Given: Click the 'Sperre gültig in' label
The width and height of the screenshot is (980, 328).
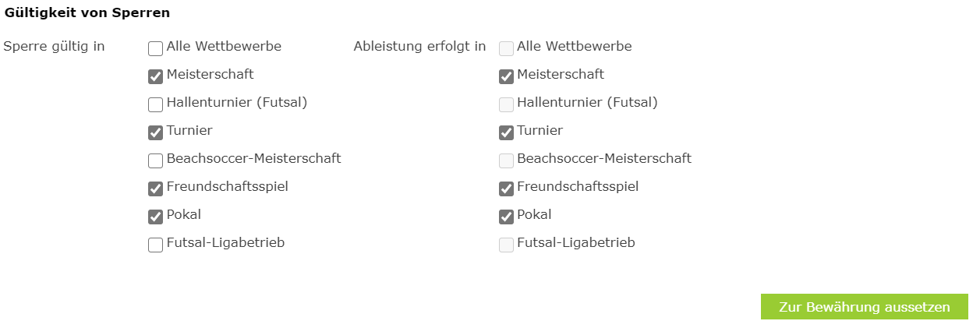Looking at the screenshot, I should 55,46.
